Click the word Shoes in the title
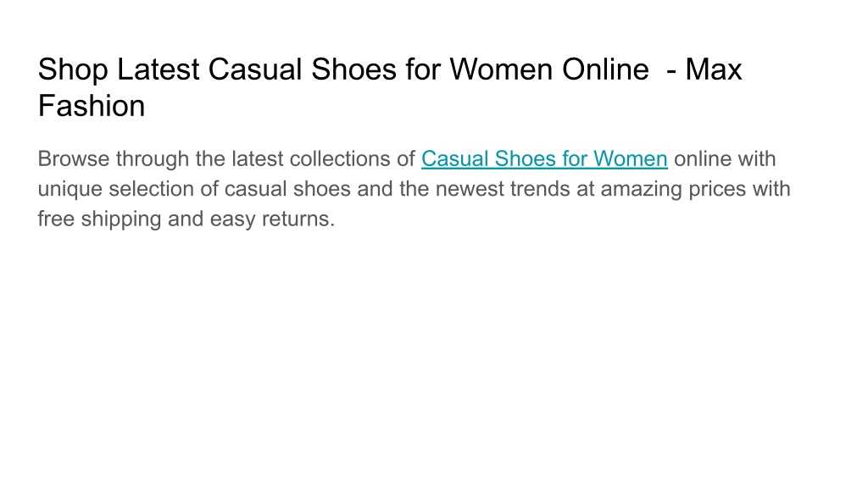This screenshot has width=868, height=488. click(353, 69)
